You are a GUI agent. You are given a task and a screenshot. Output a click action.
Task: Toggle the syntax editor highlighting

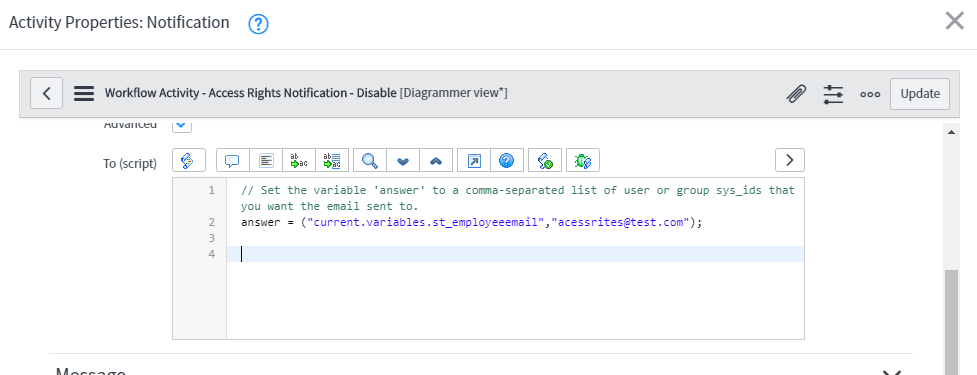(189, 160)
